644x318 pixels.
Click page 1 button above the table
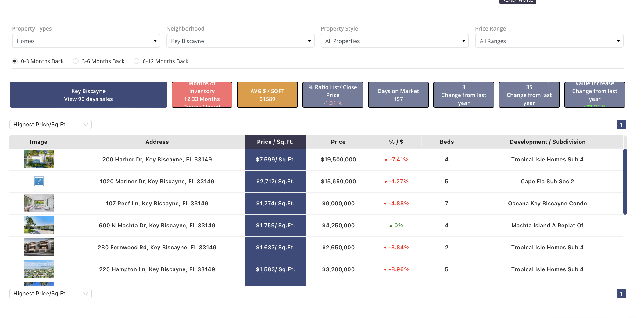pyautogui.click(x=621, y=125)
